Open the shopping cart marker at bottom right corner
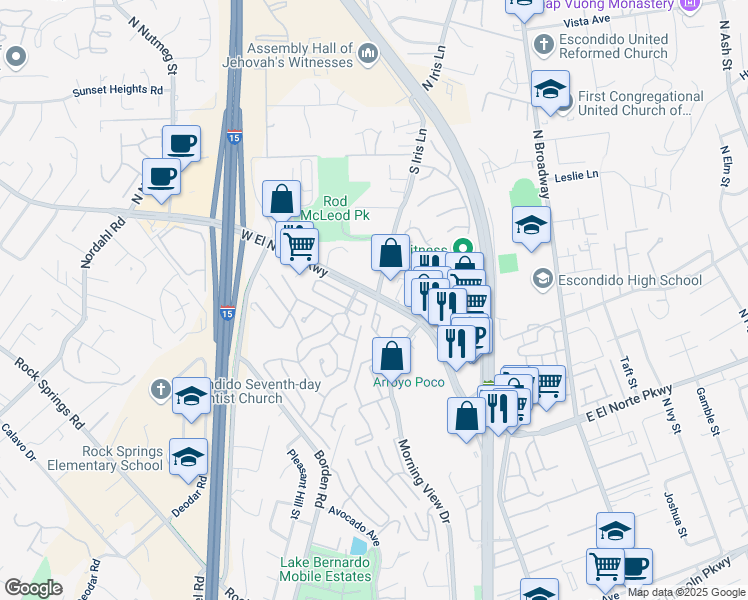The image size is (748, 600). pyautogui.click(x=605, y=568)
